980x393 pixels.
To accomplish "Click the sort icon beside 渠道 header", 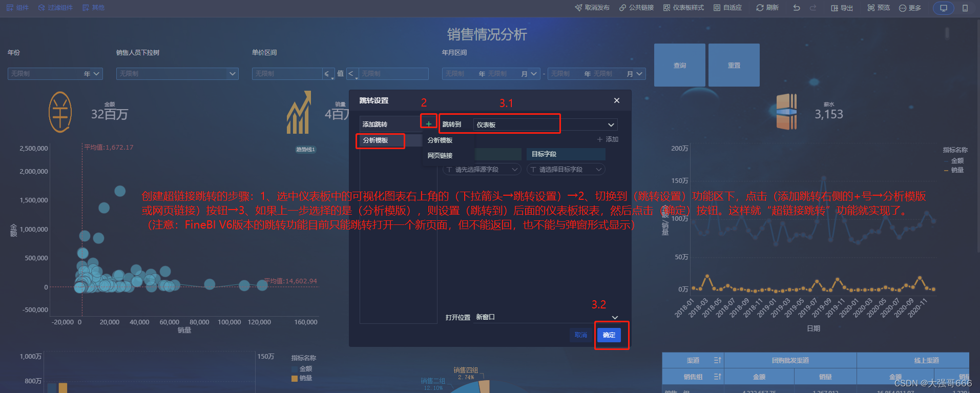I will (717, 361).
